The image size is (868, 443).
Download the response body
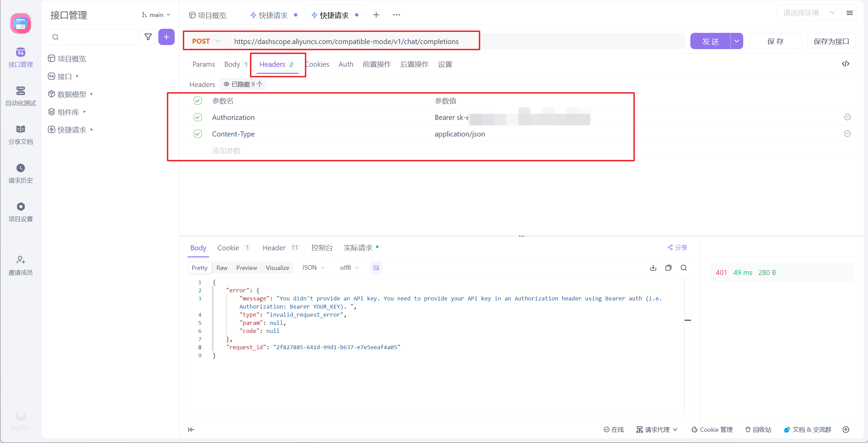coord(653,268)
